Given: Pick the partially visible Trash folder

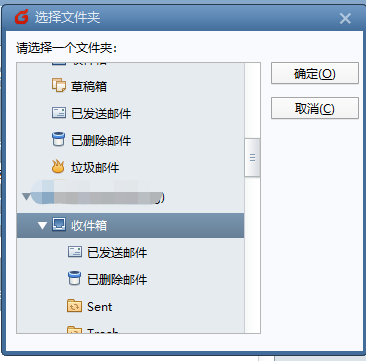Looking at the screenshot, I should (x=103, y=330).
